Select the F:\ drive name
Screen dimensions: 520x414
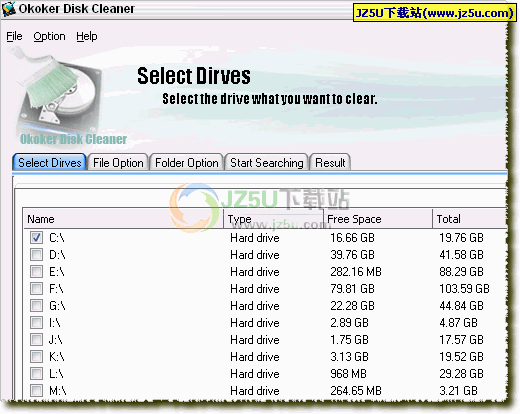point(56,289)
